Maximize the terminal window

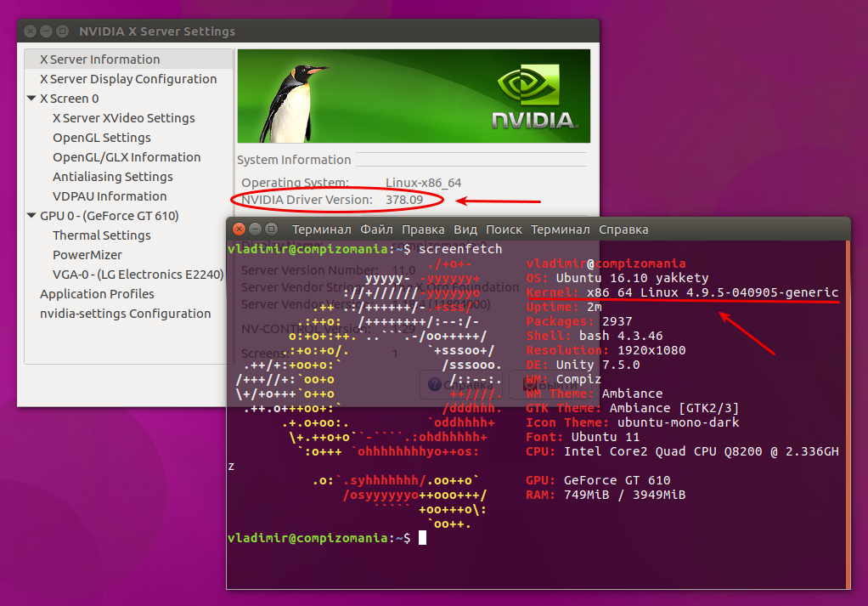[x=271, y=229]
